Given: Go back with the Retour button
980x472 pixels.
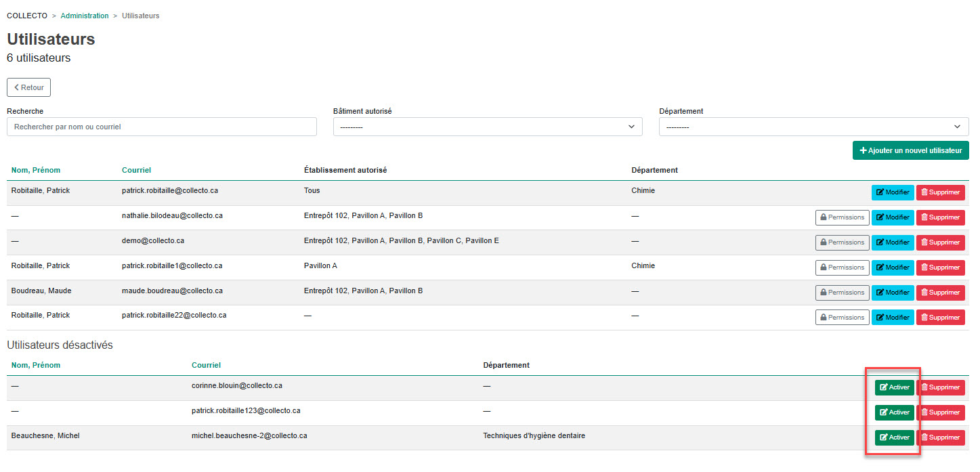Looking at the screenshot, I should tap(28, 87).
